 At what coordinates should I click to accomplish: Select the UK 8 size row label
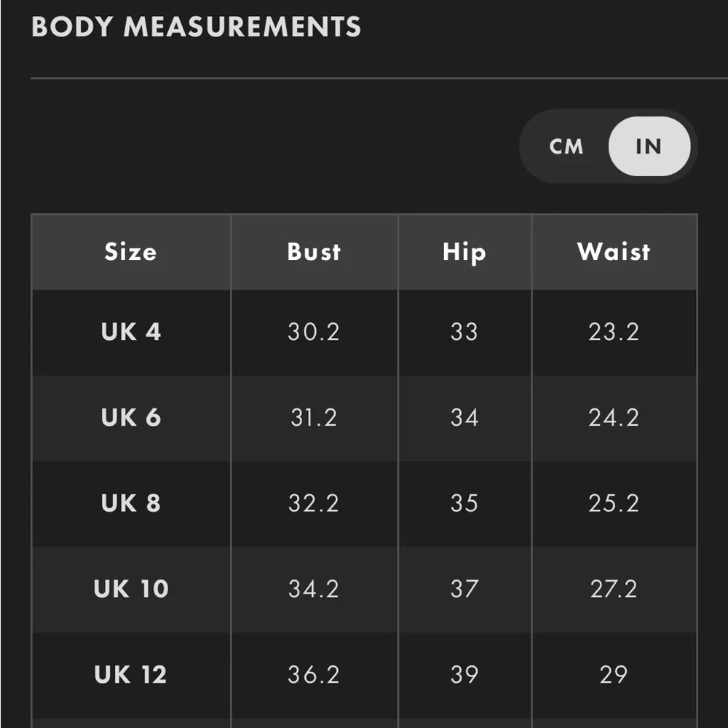pos(131,503)
